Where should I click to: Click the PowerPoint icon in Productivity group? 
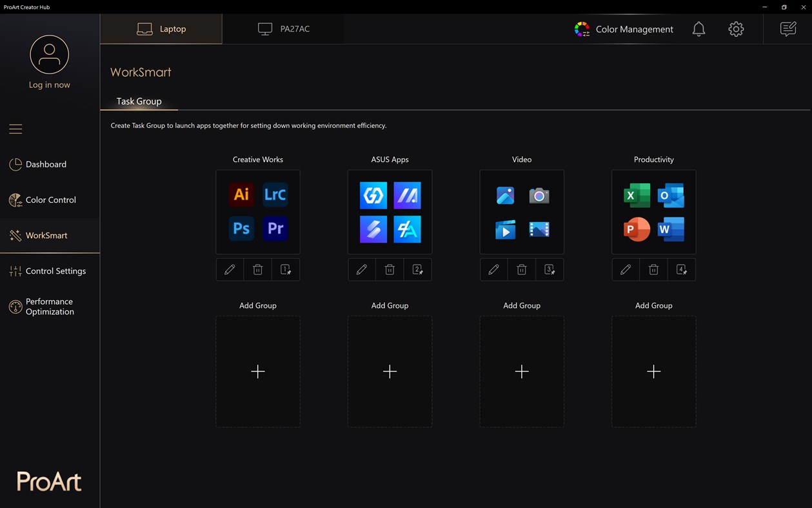[637, 229]
